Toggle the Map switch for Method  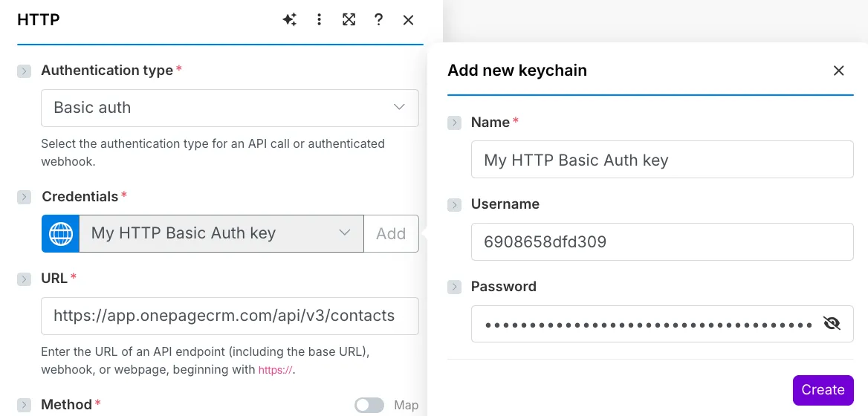click(369, 405)
